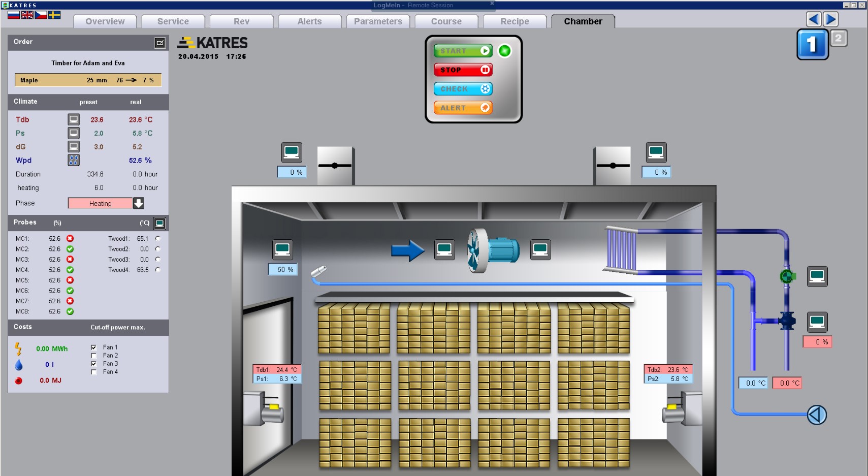Click the 50 % sprayer value field
Screen dimensions: 868x476
click(283, 269)
